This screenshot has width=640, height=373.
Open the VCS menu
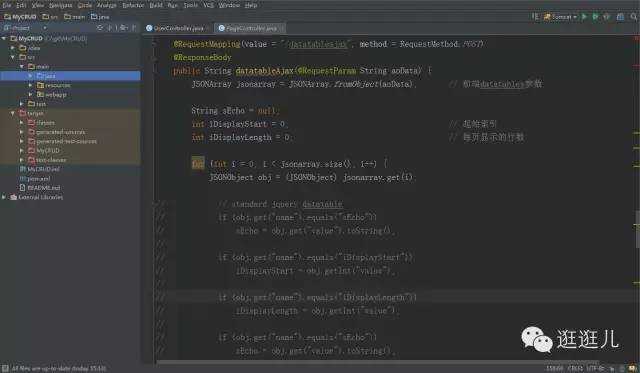point(208,5)
